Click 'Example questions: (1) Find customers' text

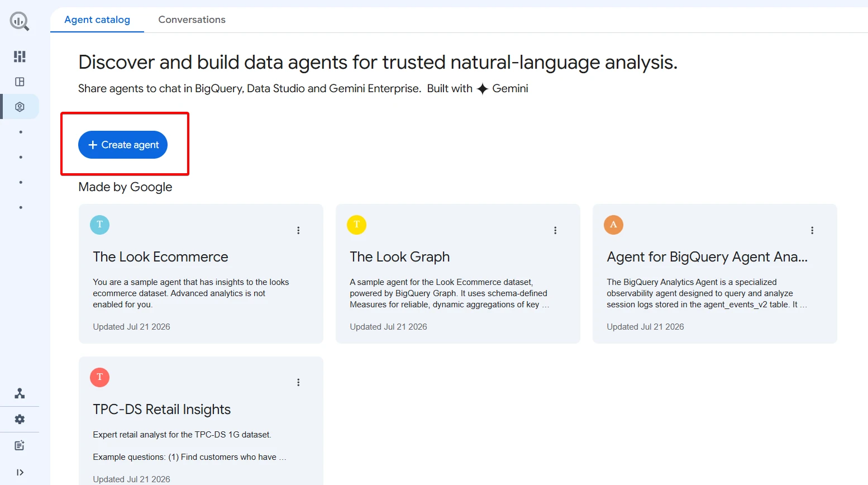pos(189,457)
